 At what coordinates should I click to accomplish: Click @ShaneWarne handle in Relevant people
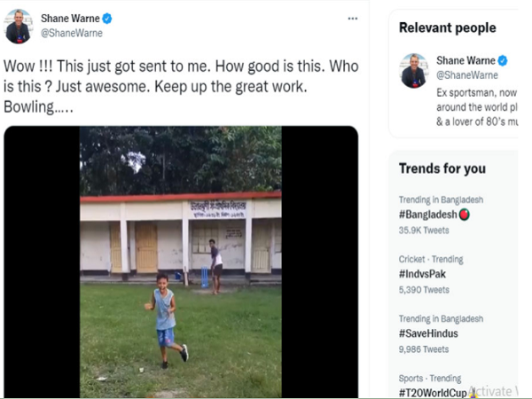click(x=466, y=75)
